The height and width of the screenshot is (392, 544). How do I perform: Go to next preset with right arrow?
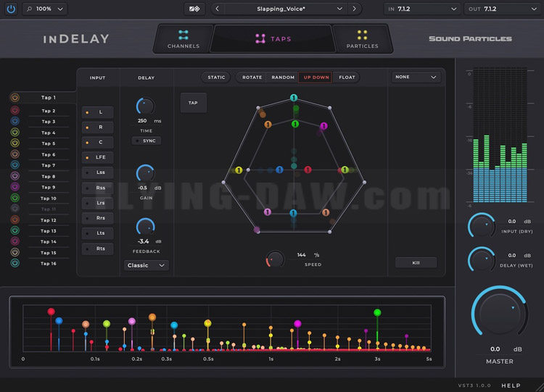click(354, 9)
